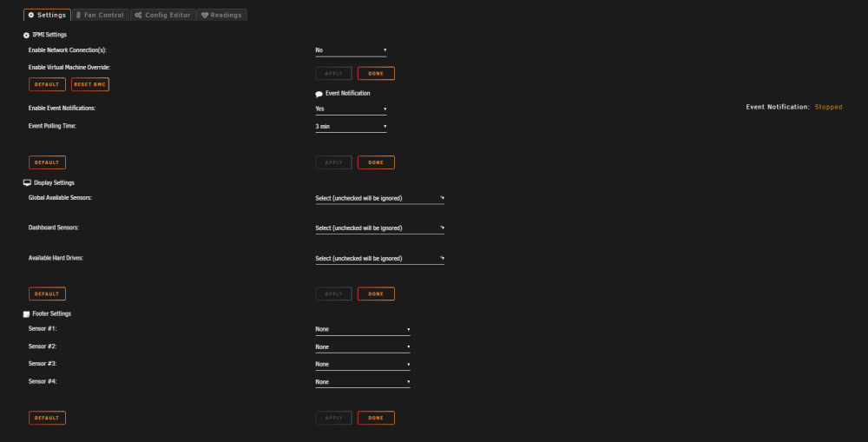Click the Event Notification speech bubble icon
The width and height of the screenshot is (868, 442).
click(x=319, y=94)
